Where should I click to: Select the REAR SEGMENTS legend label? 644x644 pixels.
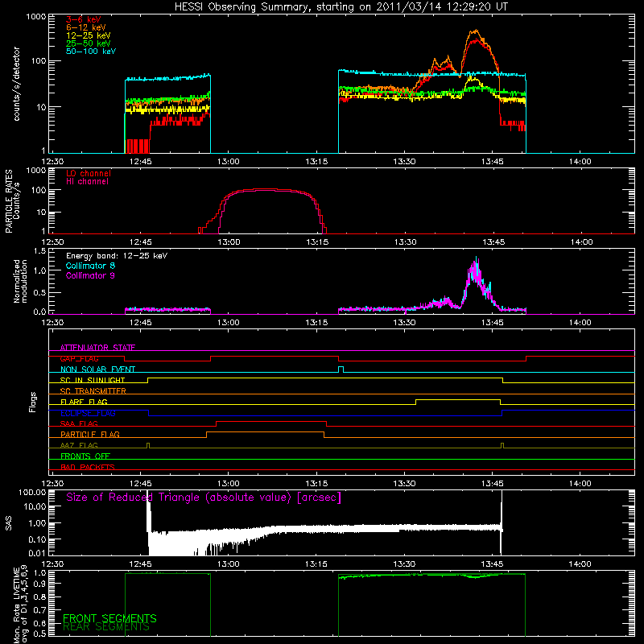coord(106,627)
